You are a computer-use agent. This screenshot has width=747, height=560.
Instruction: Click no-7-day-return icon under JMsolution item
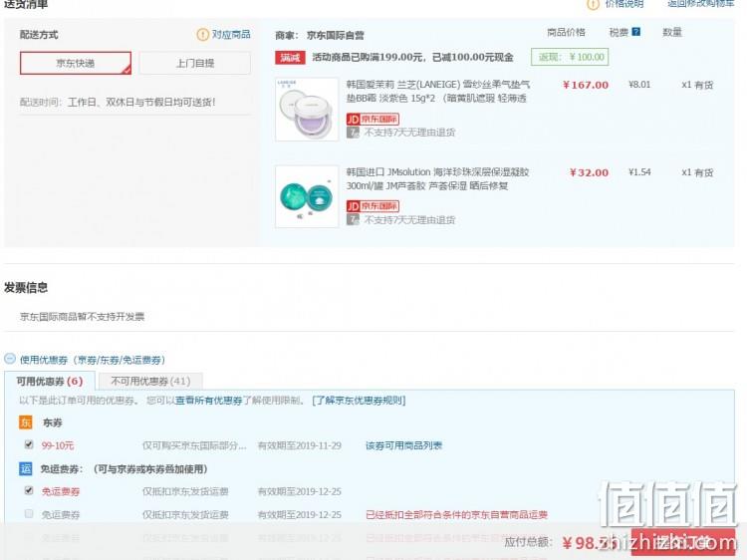(x=353, y=219)
